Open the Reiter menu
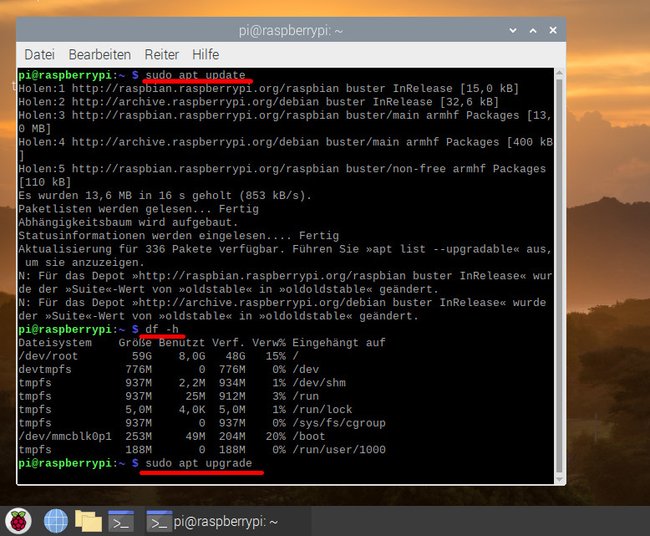Screen dimensions: 650x536 (x=162, y=54)
